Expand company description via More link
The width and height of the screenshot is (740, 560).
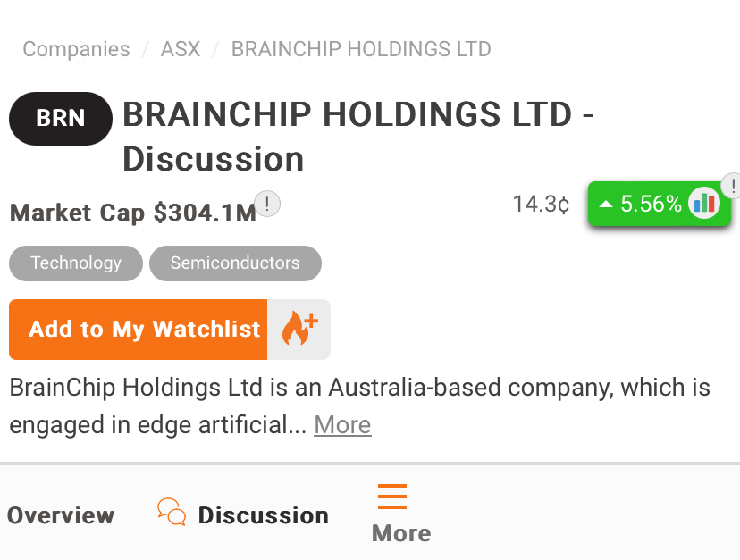tap(342, 425)
